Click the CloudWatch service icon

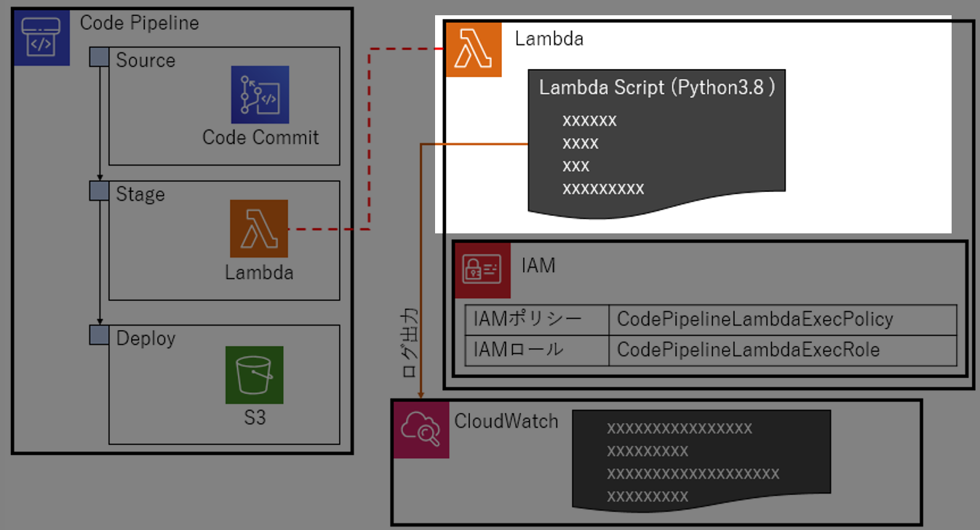pyautogui.click(x=421, y=430)
